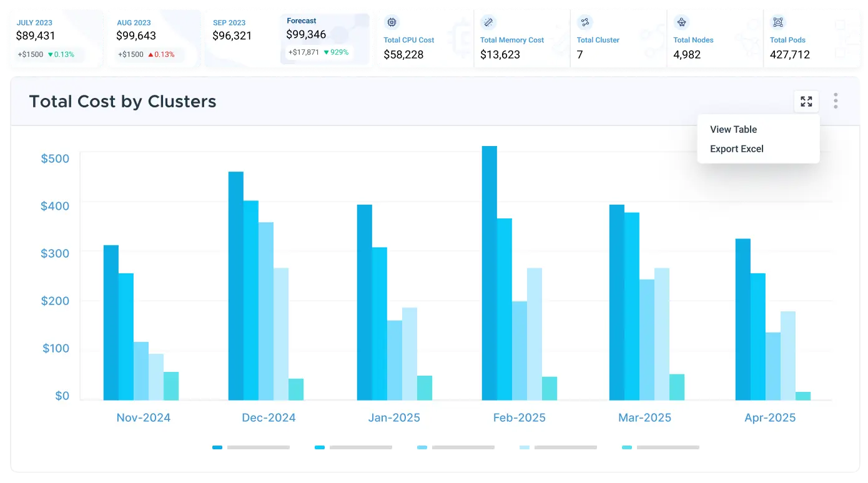Click the fullscreen expand icon on the chart header
This screenshot has height=483, width=868.
pos(806,101)
